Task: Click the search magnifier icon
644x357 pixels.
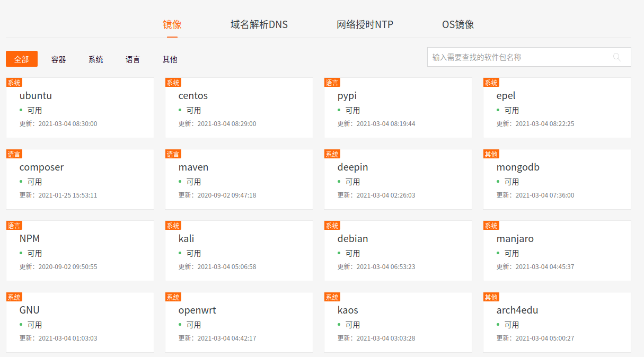Action: (x=617, y=57)
